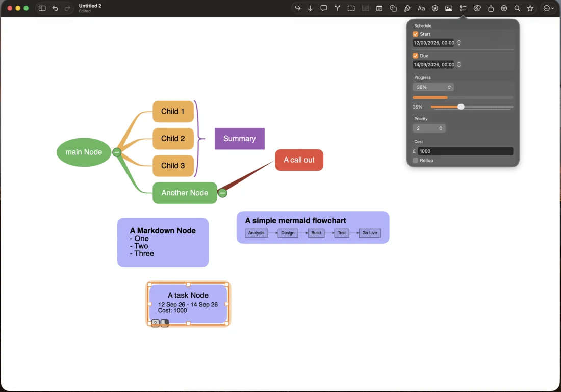This screenshot has width=561, height=392.
Task: Click the priority 2 badge on task node
Action: (155, 323)
